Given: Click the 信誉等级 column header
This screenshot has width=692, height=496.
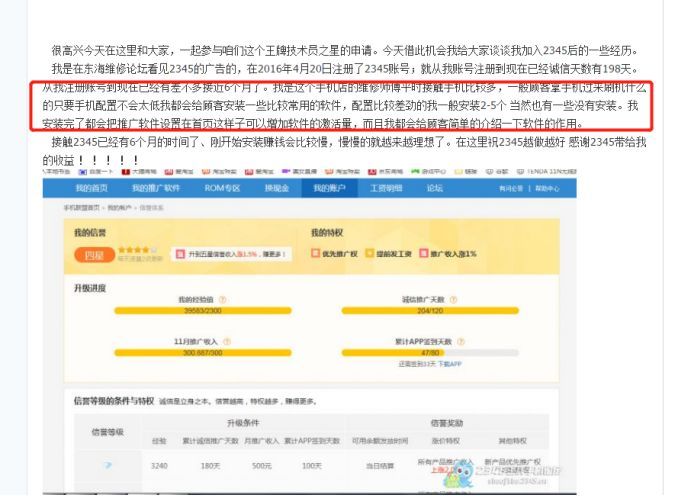Looking at the screenshot, I should 108,432.
